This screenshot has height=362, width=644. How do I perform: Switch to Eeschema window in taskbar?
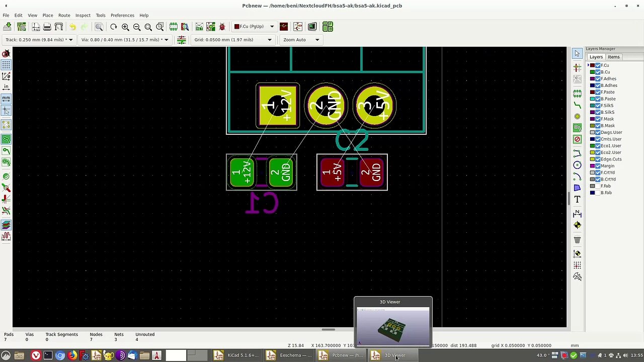click(290, 355)
